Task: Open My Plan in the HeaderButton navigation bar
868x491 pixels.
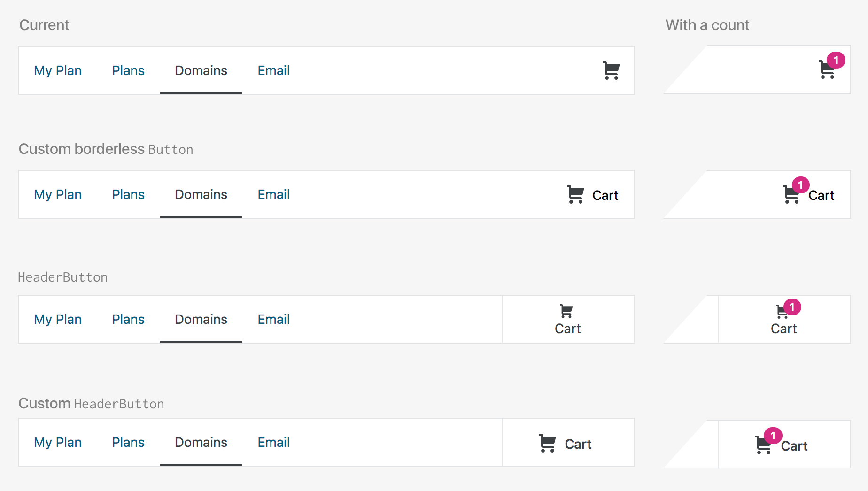Action: tap(58, 320)
